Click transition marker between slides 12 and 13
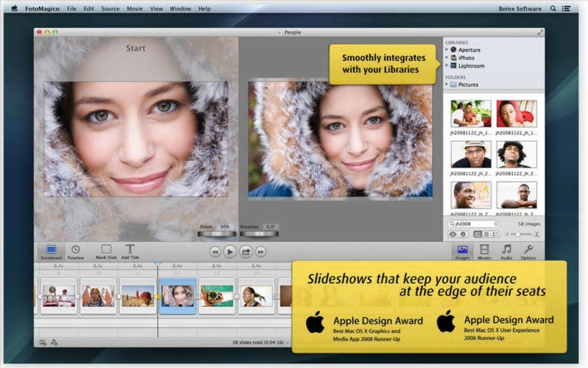 point(197,296)
